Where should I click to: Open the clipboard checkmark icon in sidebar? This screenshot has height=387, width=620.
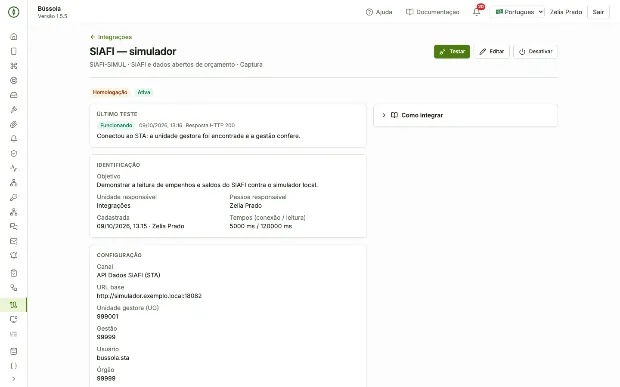13,273
